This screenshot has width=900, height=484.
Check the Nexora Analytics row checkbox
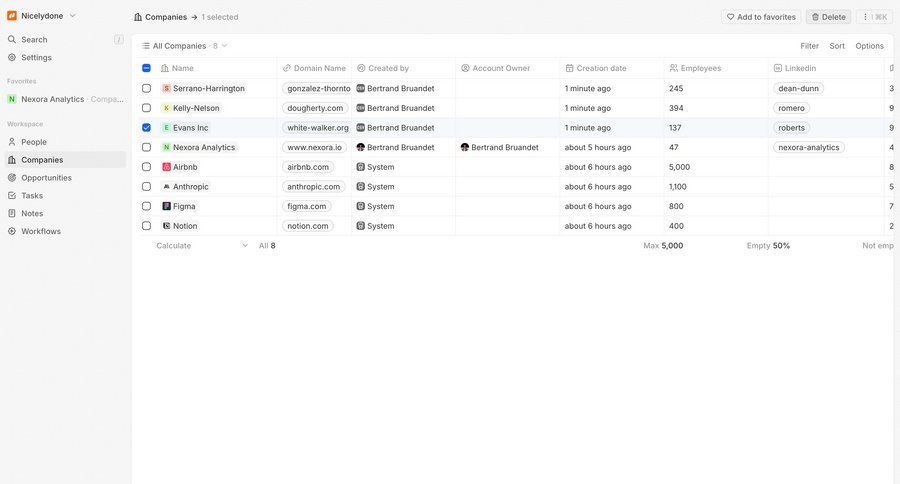[x=146, y=148]
